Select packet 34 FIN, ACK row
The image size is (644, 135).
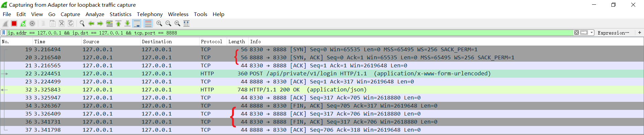pos(322,106)
